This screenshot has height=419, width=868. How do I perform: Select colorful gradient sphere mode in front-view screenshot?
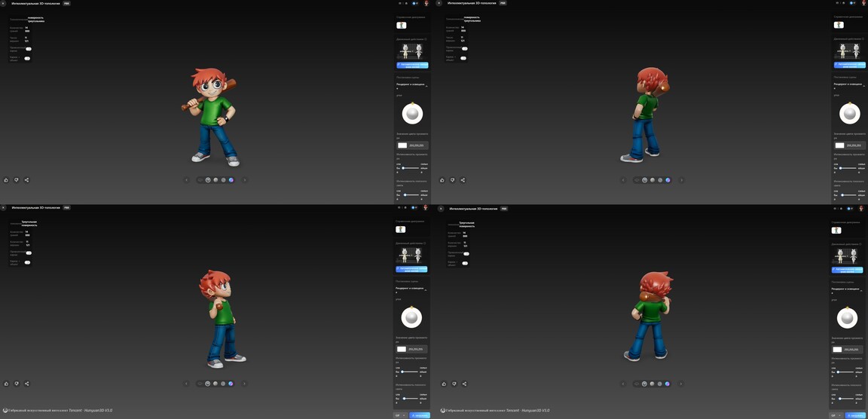[231, 180]
